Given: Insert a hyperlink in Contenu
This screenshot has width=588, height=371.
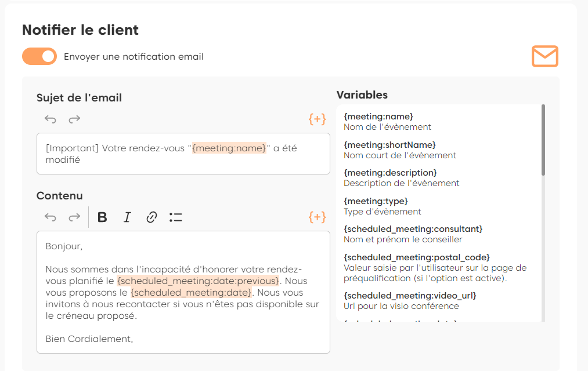Looking at the screenshot, I should [x=151, y=217].
